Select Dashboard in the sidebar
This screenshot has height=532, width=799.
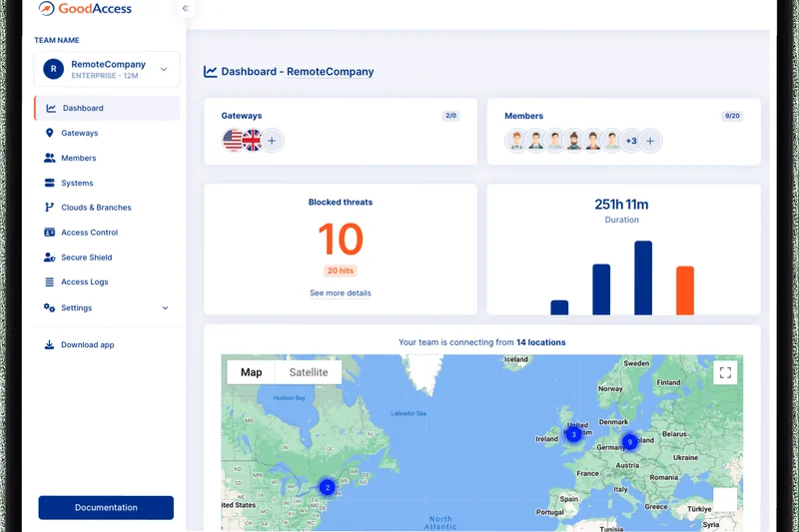(x=83, y=108)
